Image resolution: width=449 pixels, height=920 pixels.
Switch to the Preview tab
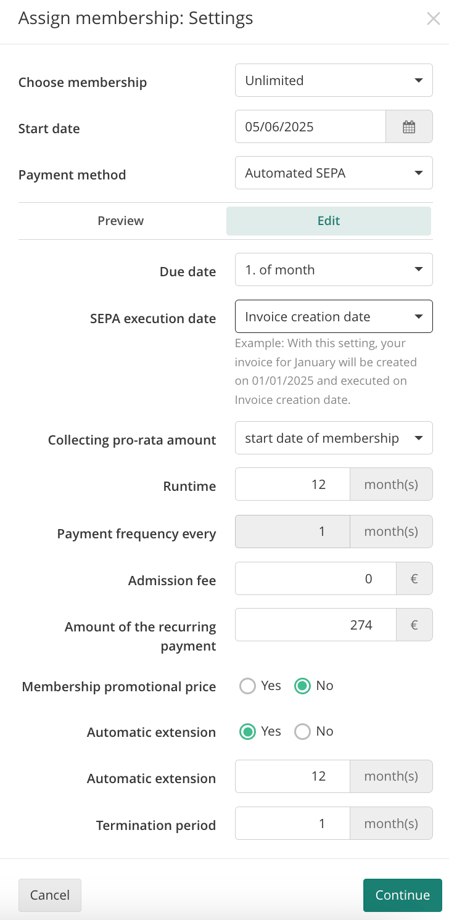coord(121,221)
